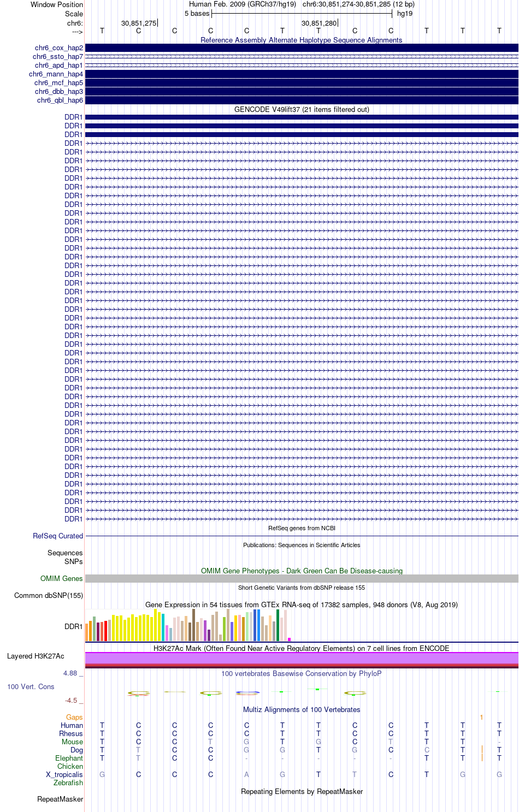Image resolution: width=519 pixels, height=812 pixels.
Task: Click the chr6_qbl_hap6 track label
Action: (x=60, y=100)
